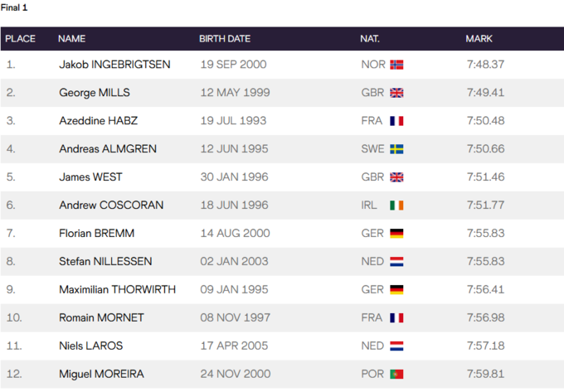The height and width of the screenshot is (392, 564).
Task: Click German flag in Florian Bremm row
Action: 396,234
